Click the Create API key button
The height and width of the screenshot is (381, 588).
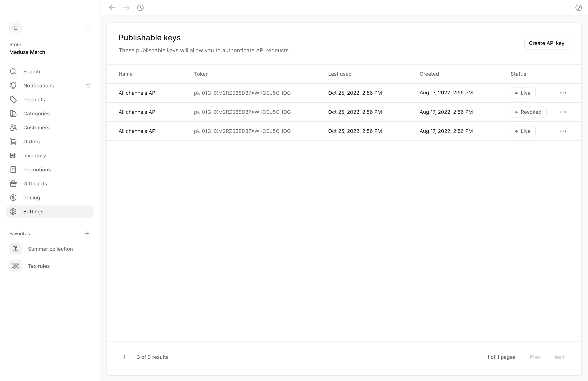pos(546,43)
